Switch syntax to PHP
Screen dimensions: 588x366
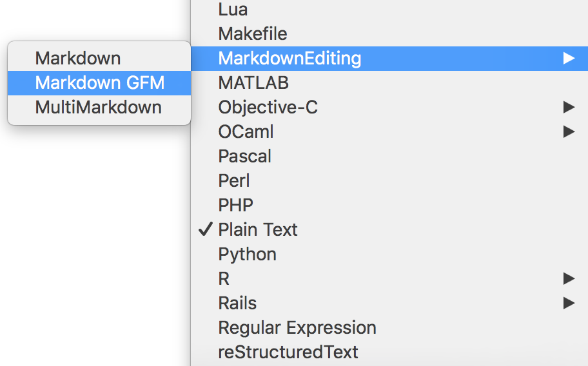pos(236,205)
